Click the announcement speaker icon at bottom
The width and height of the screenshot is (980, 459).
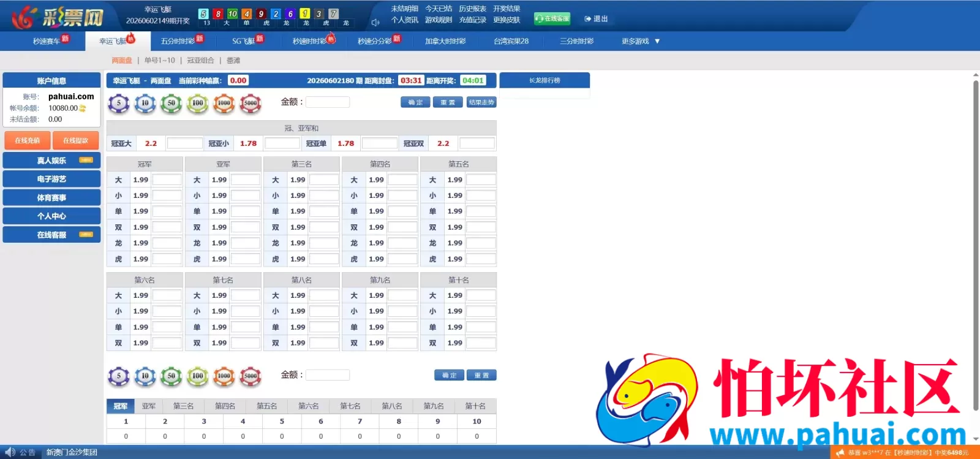[x=10, y=452]
